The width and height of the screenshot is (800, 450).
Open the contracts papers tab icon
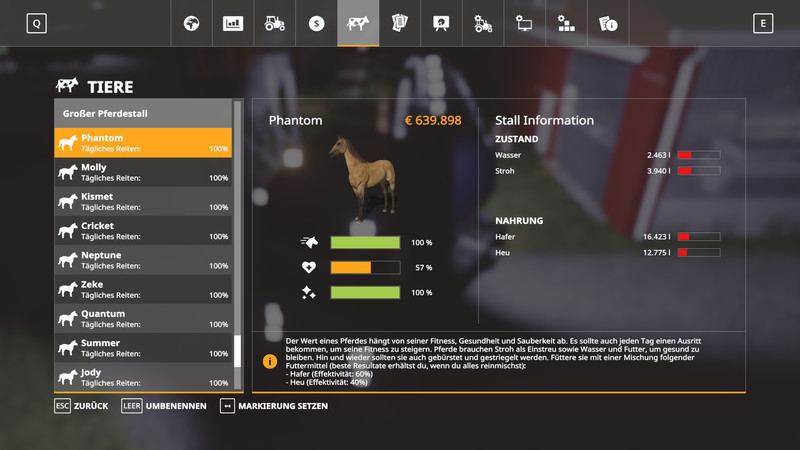click(399, 23)
